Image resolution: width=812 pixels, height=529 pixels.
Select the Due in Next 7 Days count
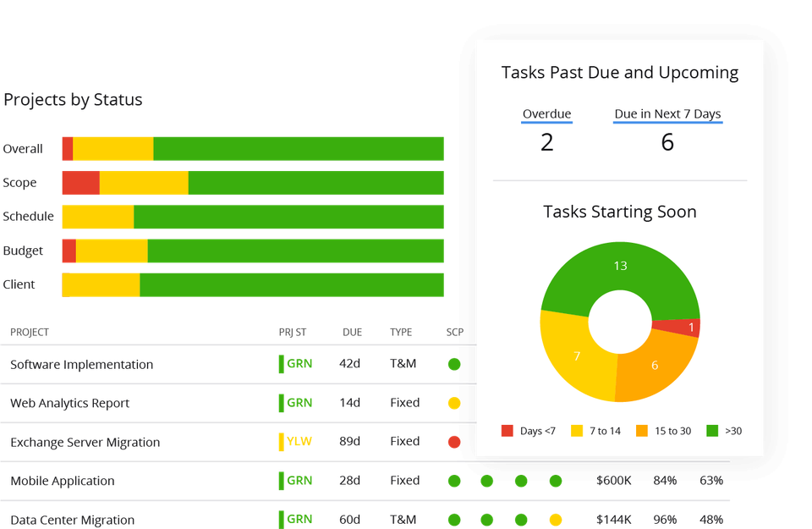click(667, 141)
